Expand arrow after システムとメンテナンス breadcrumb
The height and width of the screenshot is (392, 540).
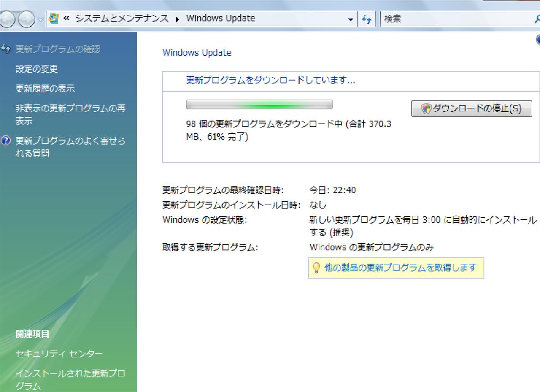[x=177, y=19]
